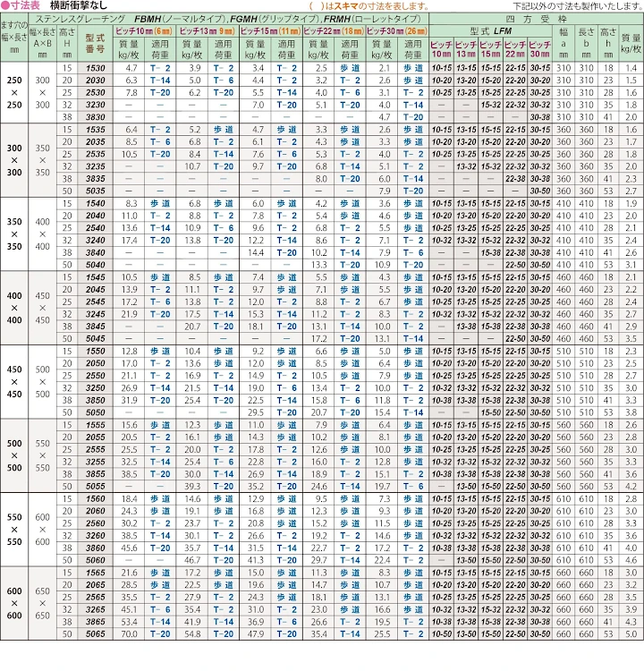Screen dimensions: 644x671
Task: Click model number '3240'
Action: coord(95,240)
